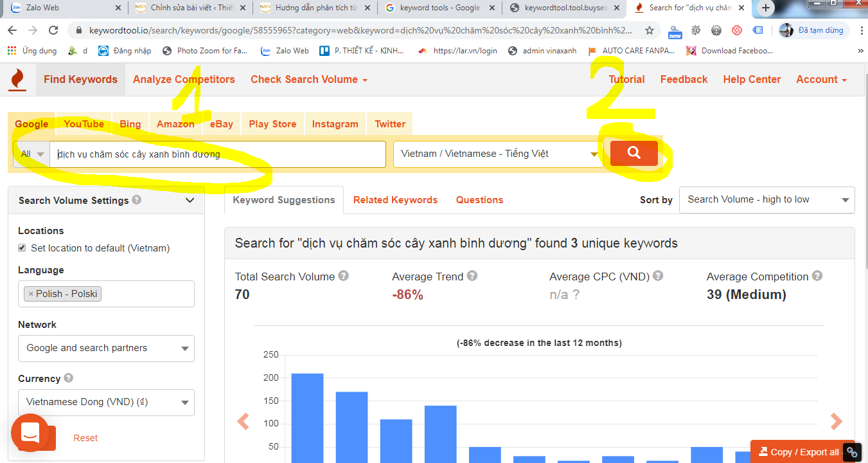
Task: Switch to the Related Keywords tab
Action: click(395, 200)
